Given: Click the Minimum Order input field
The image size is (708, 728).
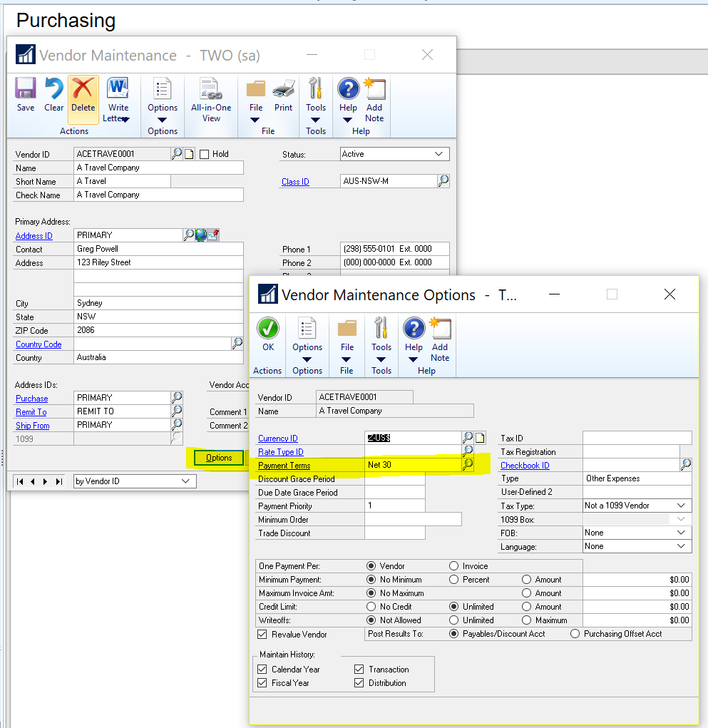Looking at the screenshot, I should tap(413, 520).
